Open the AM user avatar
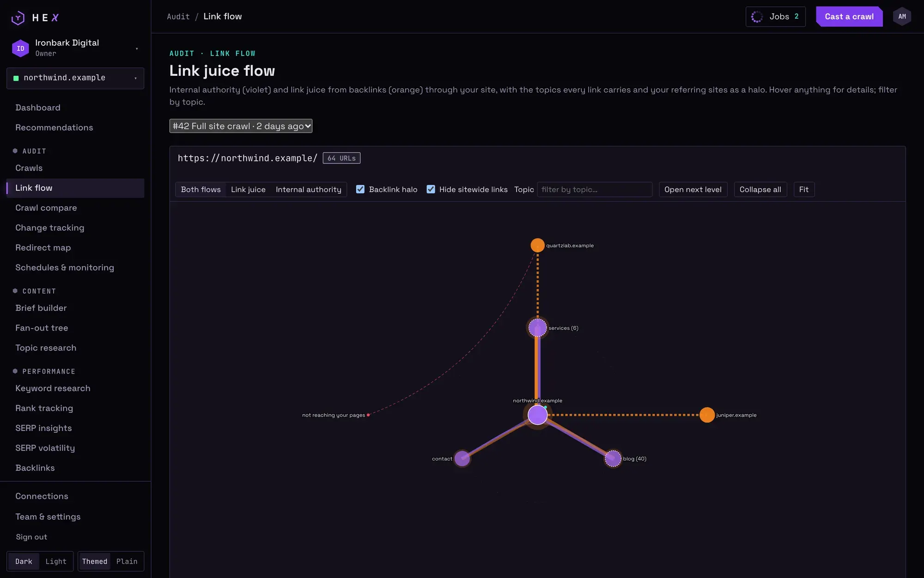 coord(902,17)
